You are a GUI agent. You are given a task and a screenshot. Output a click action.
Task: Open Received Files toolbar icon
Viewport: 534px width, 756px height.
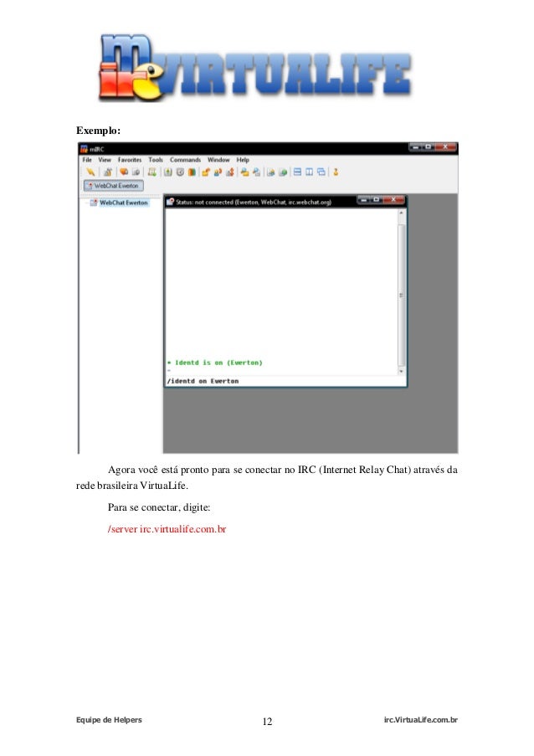tap(245, 172)
